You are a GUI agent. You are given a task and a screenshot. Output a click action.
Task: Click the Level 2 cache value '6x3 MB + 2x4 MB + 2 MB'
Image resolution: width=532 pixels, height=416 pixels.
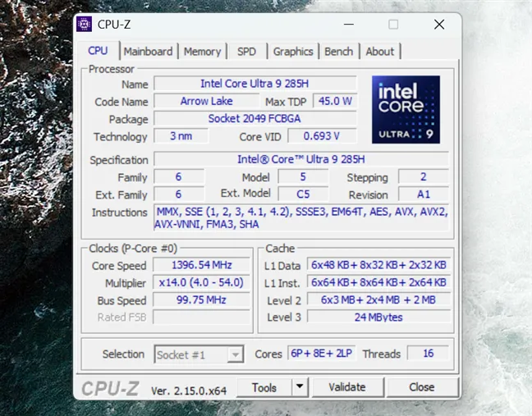click(378, 300)
